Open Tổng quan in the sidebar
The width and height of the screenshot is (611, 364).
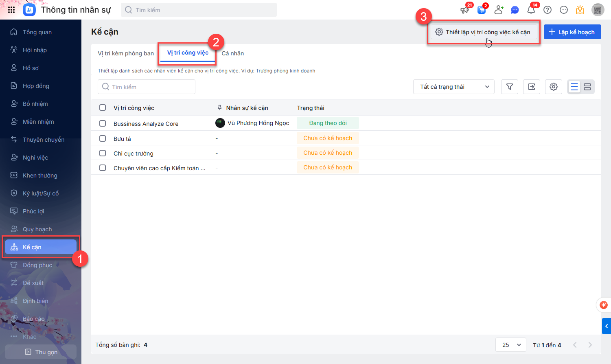point(41,32)
